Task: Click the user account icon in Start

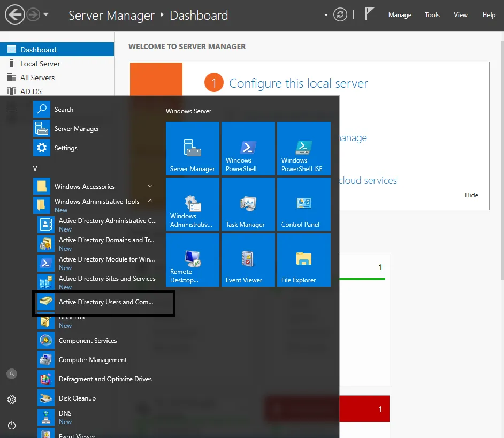Action: click(12, 374)
